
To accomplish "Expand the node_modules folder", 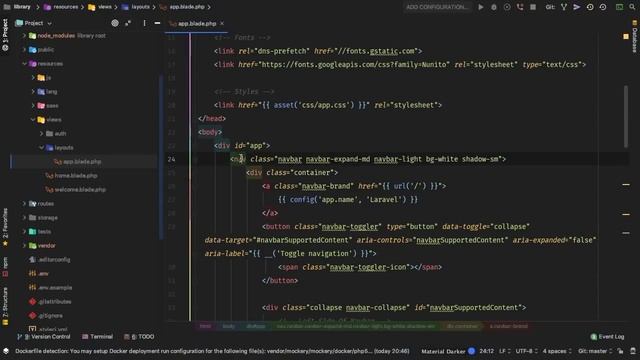I will click(x=24, y=36).
